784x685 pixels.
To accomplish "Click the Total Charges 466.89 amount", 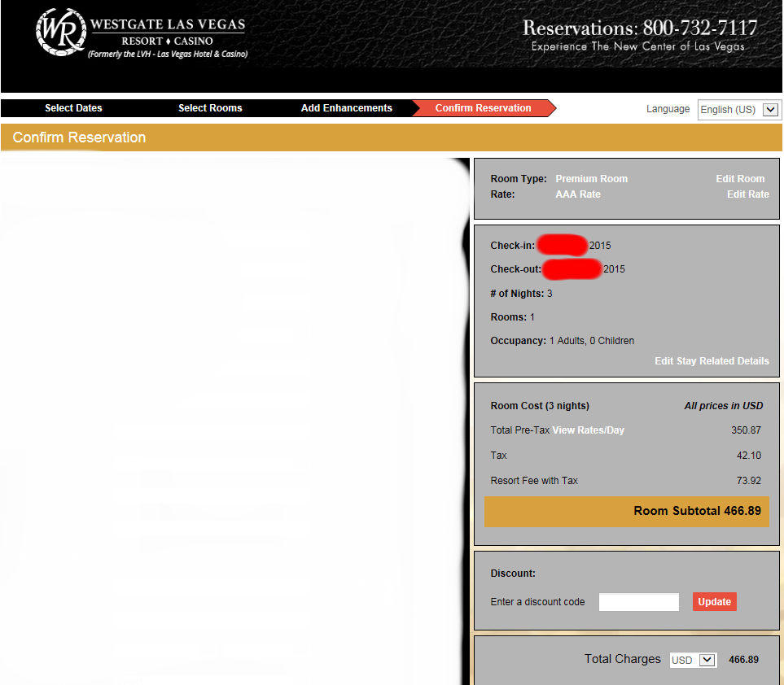I will [x=743, y=660].
